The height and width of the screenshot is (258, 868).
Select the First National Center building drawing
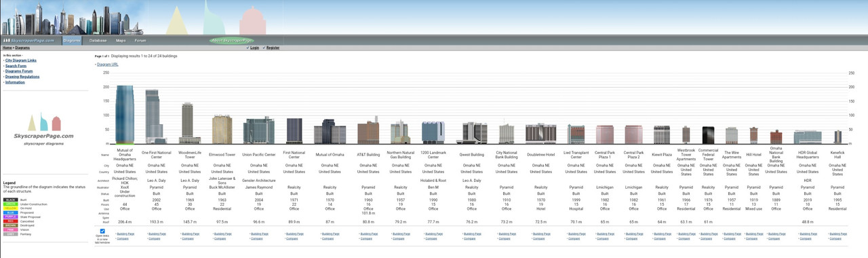pyautogui.click(x=294, y=131)
